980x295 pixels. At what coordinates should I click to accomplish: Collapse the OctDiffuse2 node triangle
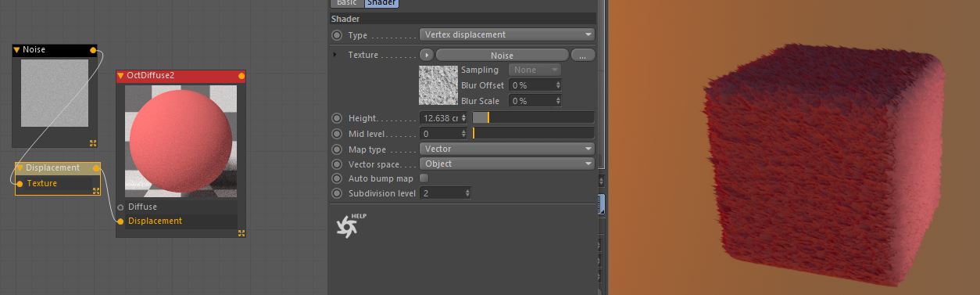(120, 76)
